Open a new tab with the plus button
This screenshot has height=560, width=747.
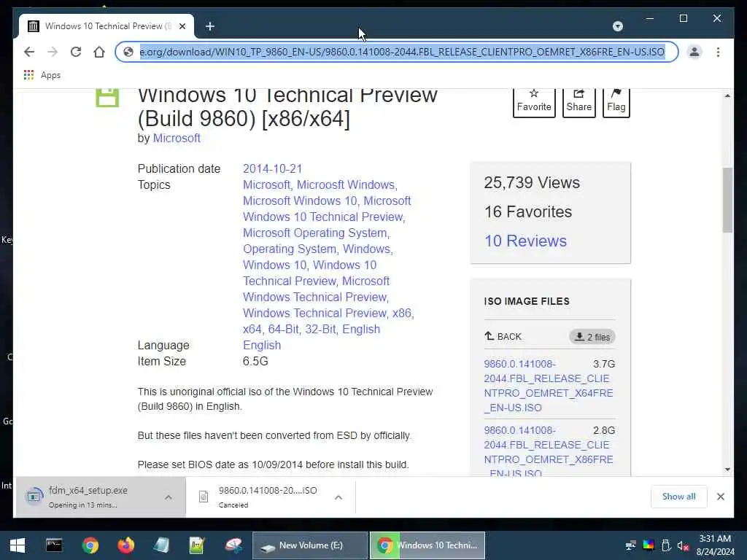[210, 26]
